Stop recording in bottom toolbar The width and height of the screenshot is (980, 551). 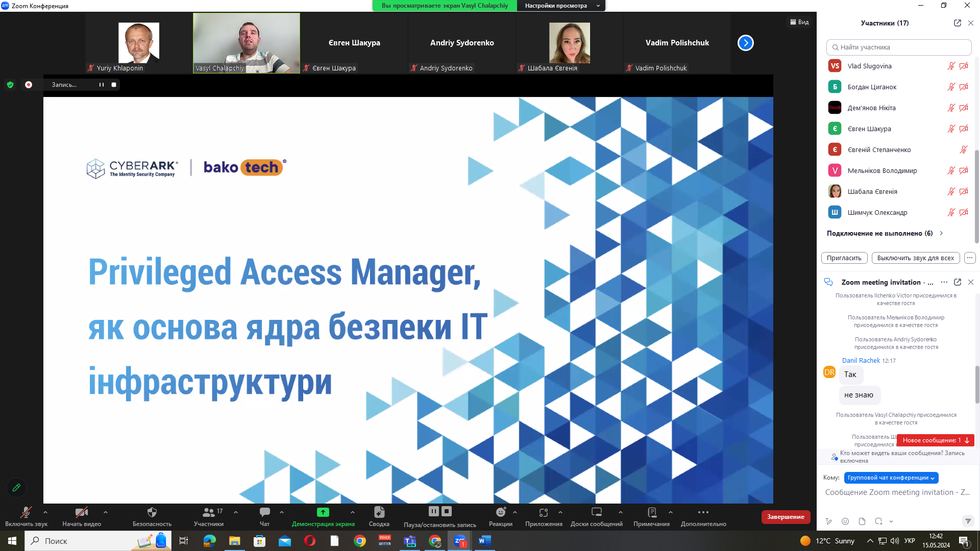[447, 511]
